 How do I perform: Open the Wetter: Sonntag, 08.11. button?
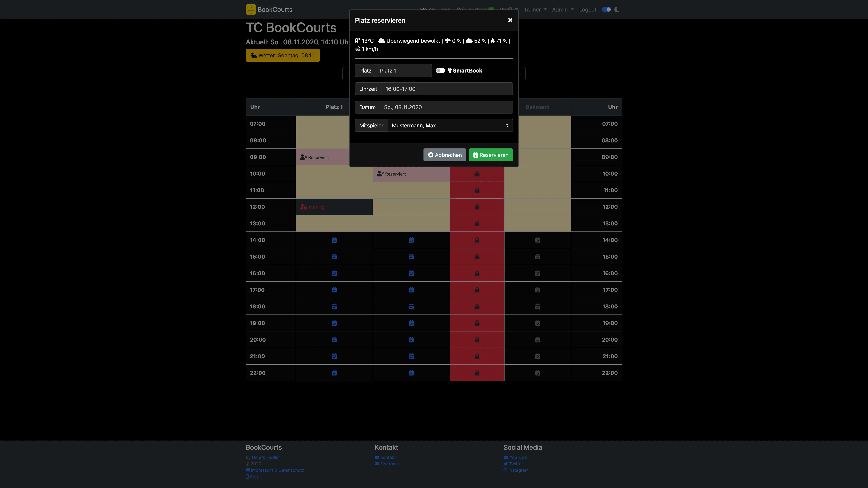click(x=282, y=55)
